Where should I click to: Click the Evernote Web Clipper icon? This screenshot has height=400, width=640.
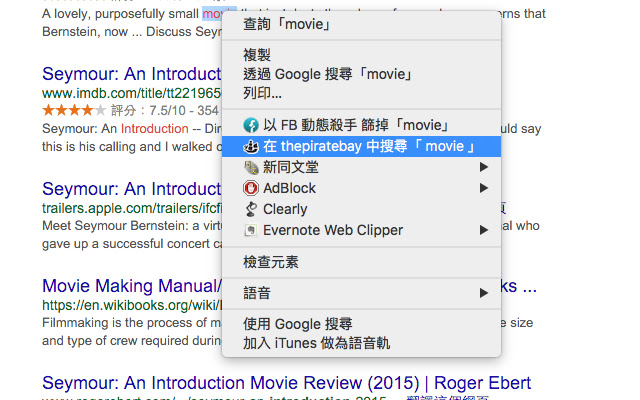[252, 230]
